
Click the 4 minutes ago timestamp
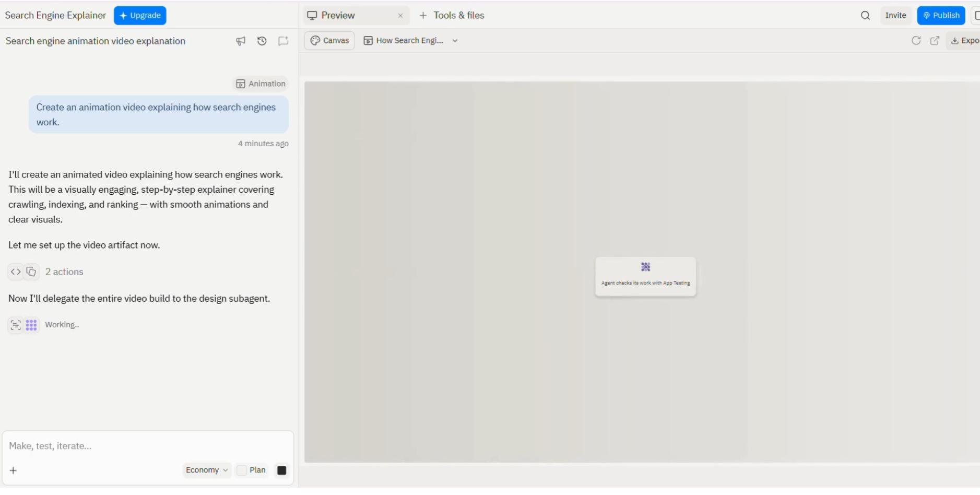pyautogui.click(x=263, y=144)
